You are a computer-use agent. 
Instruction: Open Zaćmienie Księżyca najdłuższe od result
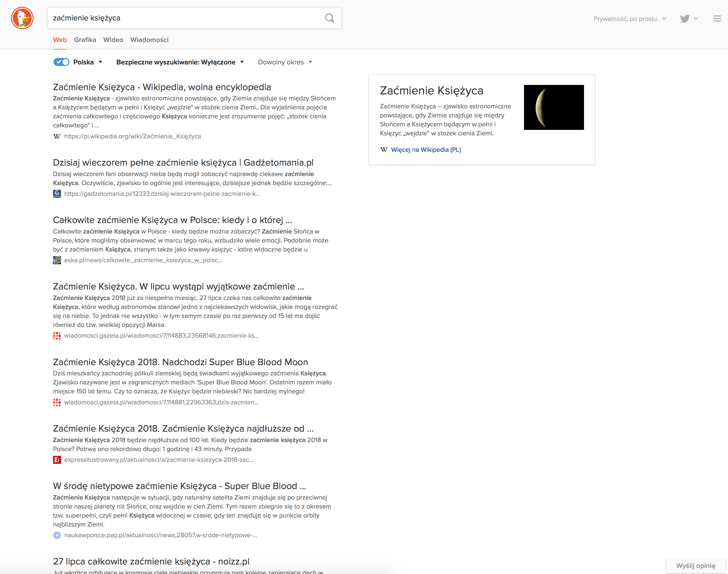click(183, 428)
